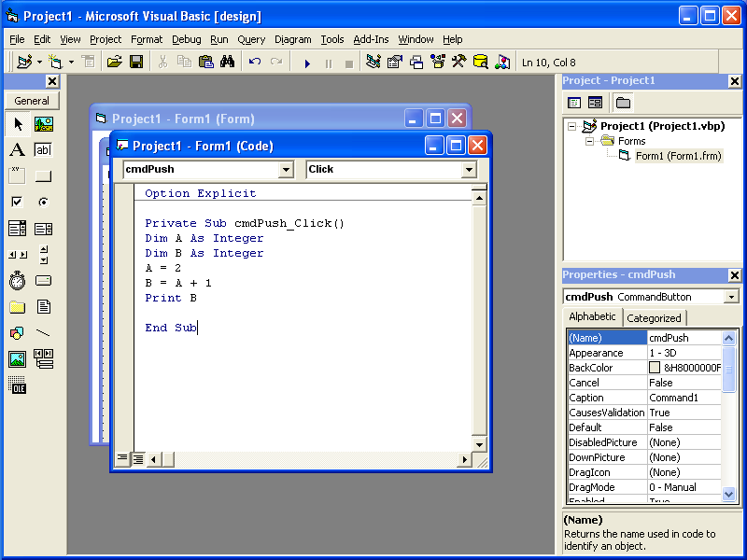Switch to the Categorized properties tab
747x560 pixels.
(x=654, y=318)
